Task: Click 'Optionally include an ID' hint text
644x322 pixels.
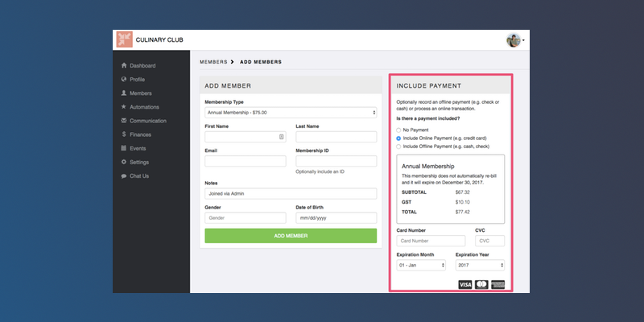Action: (320, 171)
